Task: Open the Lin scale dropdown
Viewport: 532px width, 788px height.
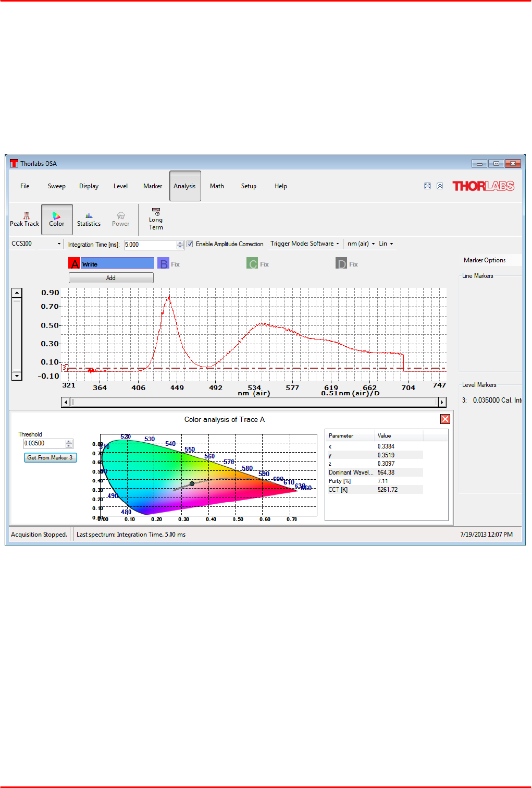Action: point(386,244)
